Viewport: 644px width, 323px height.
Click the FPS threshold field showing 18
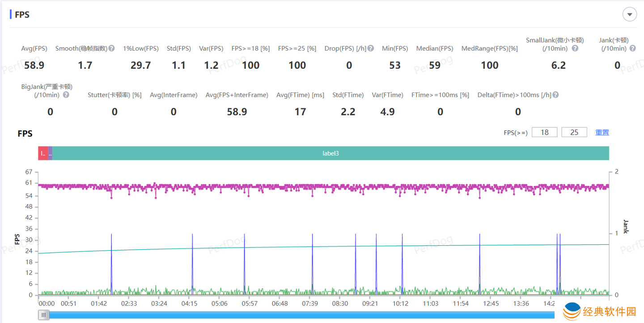click(544, 132)
